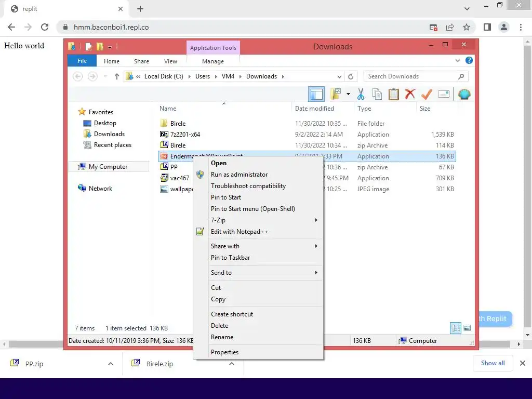Click the red X Delete toolbar icon
The image size is (532, 399).
click(x=410, y=94)
